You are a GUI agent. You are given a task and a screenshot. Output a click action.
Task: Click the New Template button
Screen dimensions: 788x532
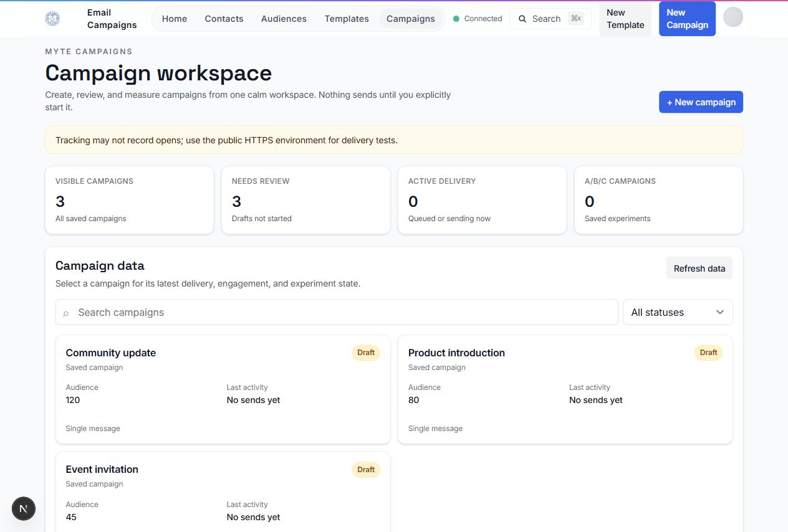(625, 19)
